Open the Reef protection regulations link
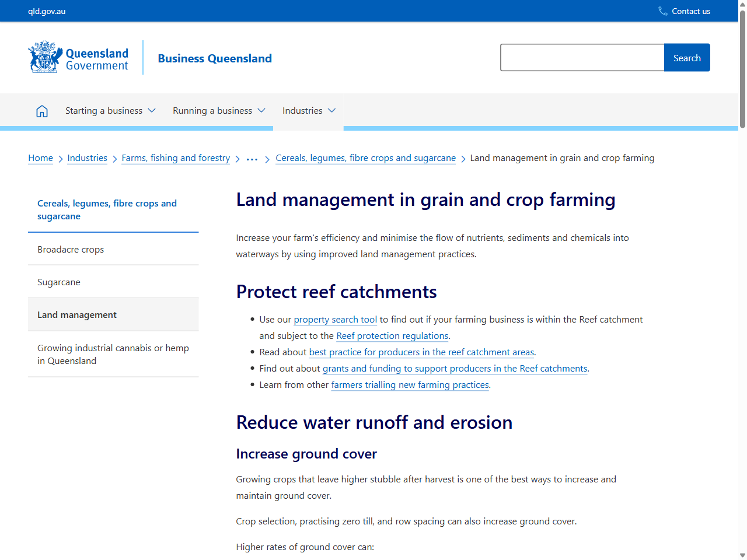Screen dimensions: 747x560 click(392, 335)
